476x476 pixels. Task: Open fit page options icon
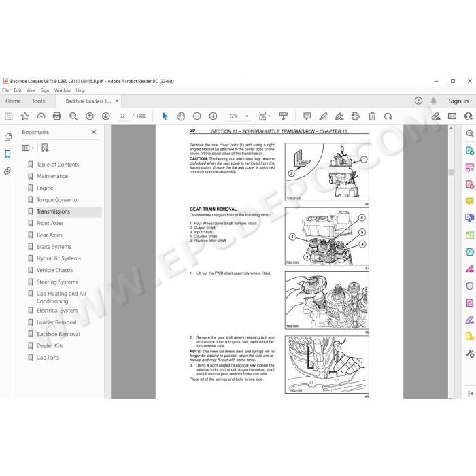(x=264, y=116)
